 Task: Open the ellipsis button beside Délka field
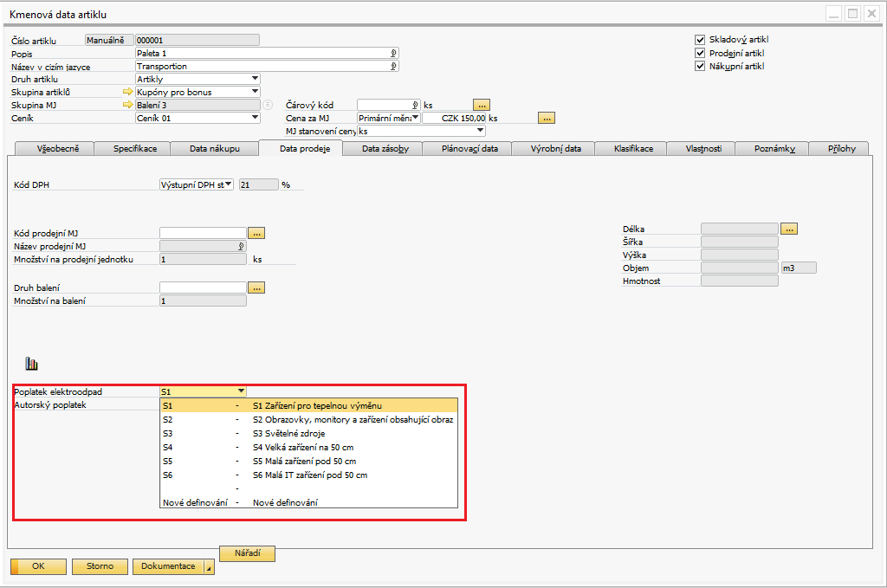789,229
